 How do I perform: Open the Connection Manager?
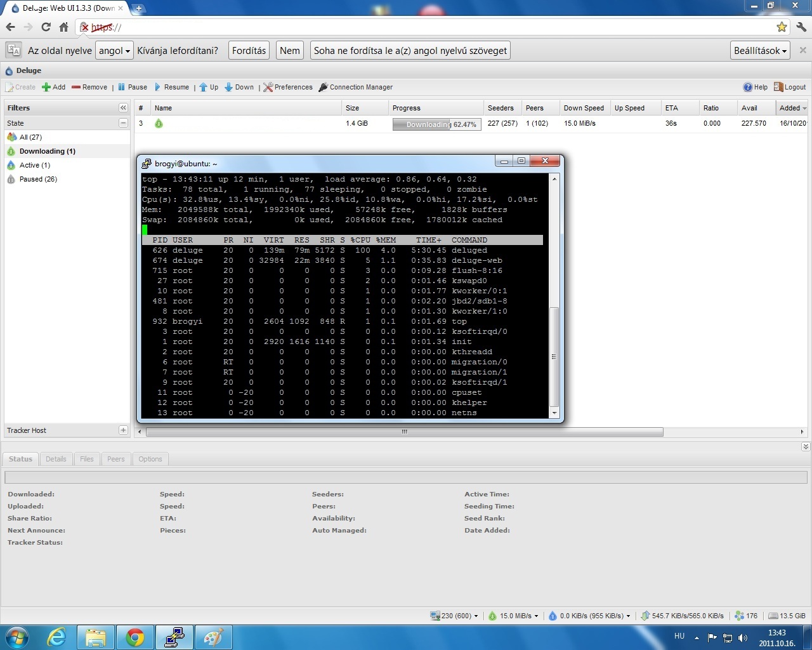point(355,87)
